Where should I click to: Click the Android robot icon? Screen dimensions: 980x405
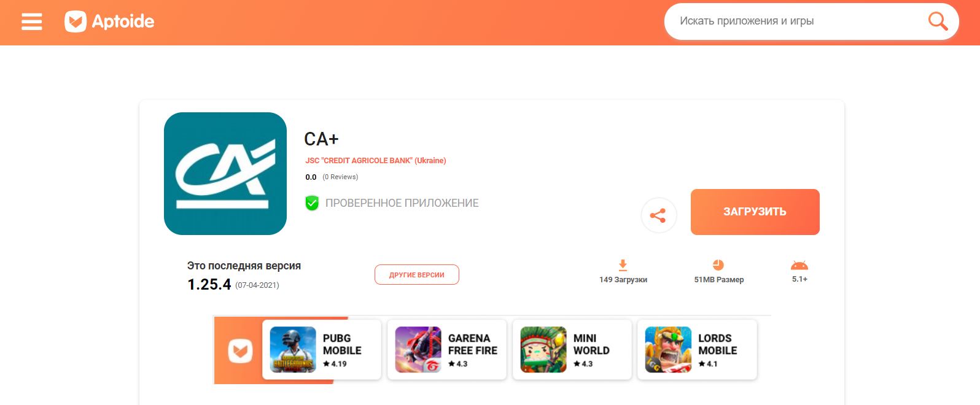(799, 265)
